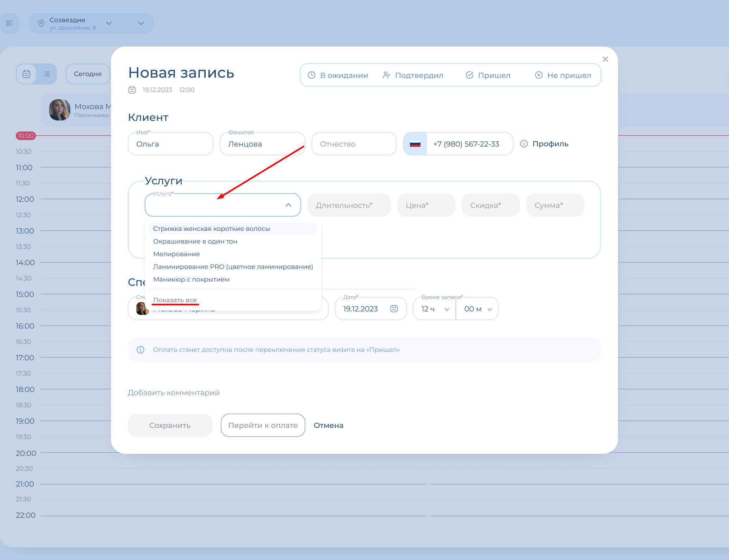Set status to Не пришел
The height and width of the screenshot is (560, 729).
tap(563, 75)
